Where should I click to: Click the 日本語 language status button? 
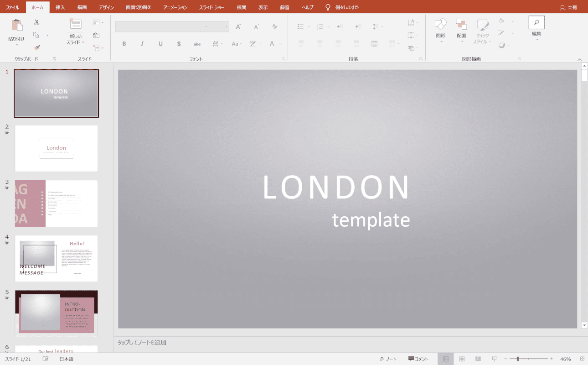coord(66,359)
